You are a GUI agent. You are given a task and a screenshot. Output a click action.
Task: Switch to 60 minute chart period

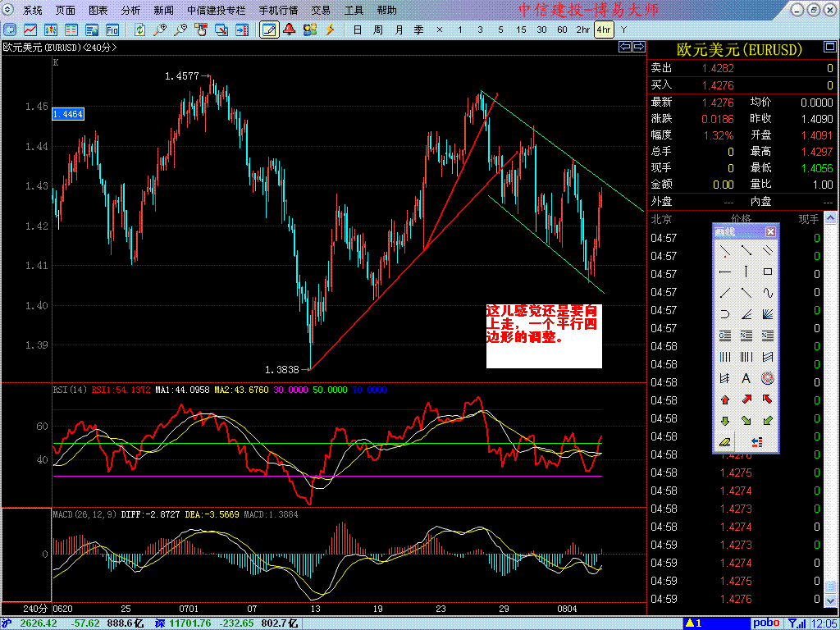[562, 30]
